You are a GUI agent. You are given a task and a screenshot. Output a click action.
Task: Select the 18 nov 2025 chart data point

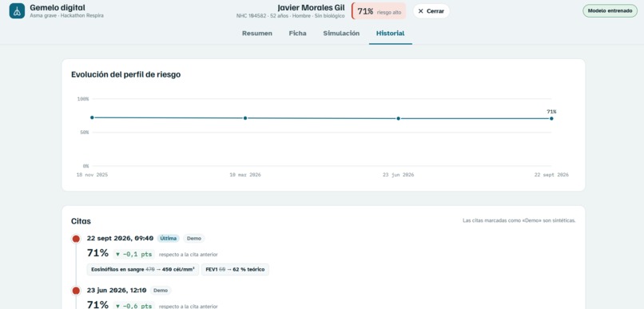coord(92,117)
